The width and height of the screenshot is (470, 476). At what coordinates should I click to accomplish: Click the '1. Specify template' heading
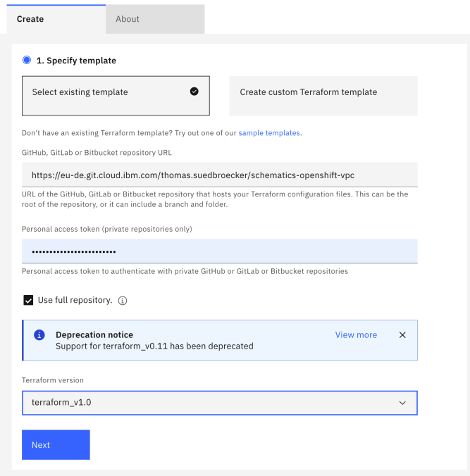coord(76,61)
